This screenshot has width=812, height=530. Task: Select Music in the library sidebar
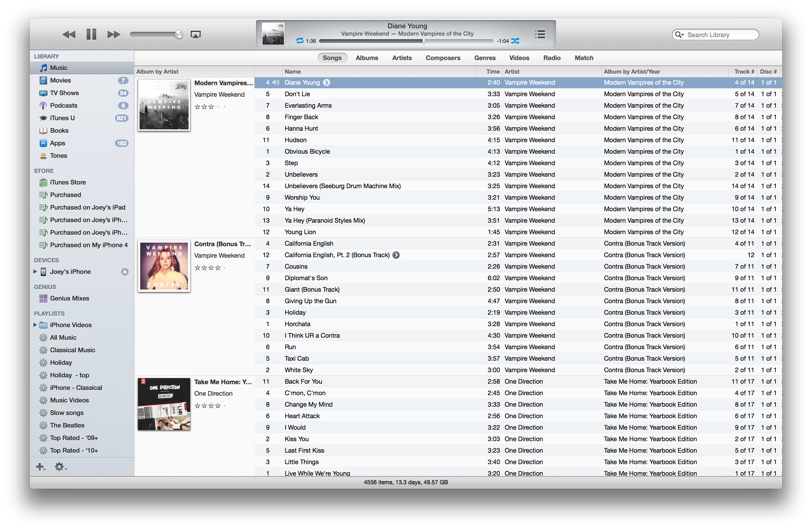82,68
